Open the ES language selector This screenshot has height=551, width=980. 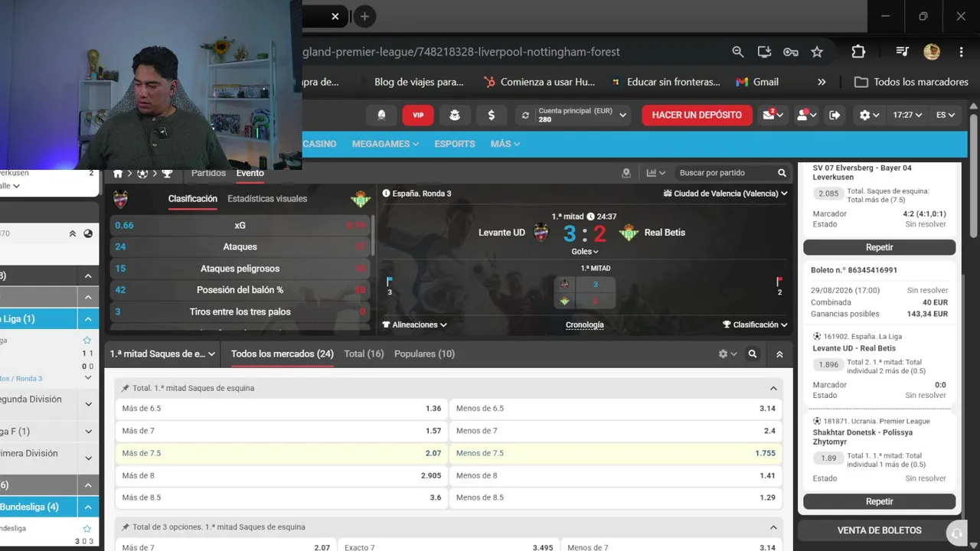click(946, 115)
